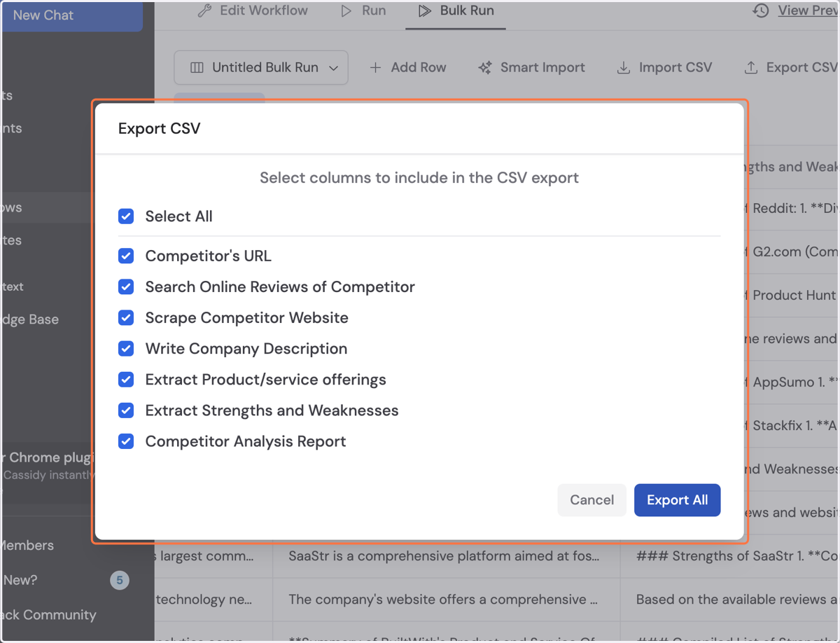Viewport: 840px width, 643px height.
Task: Open the View Previous link
Action: [x=808, y=11]
